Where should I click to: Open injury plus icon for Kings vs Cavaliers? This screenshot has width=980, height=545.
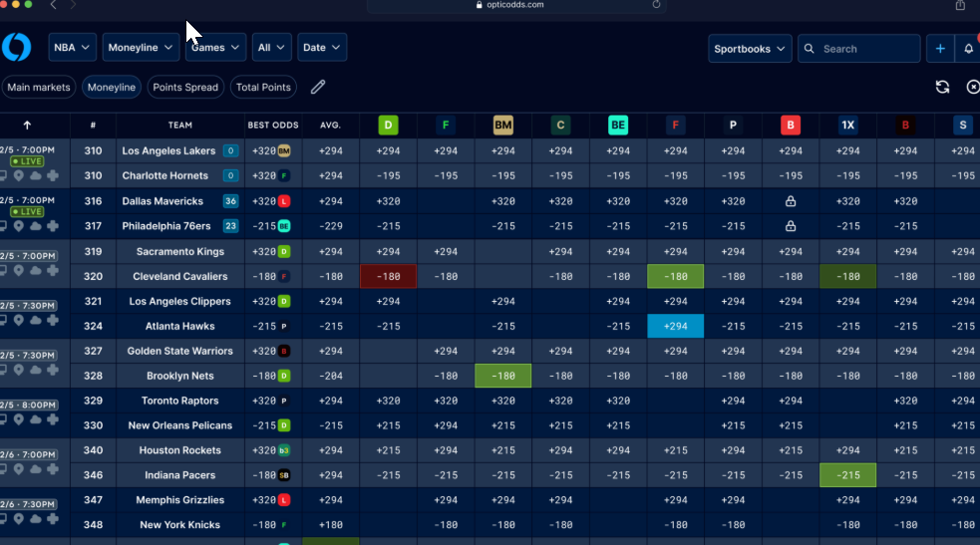(53, 270)
